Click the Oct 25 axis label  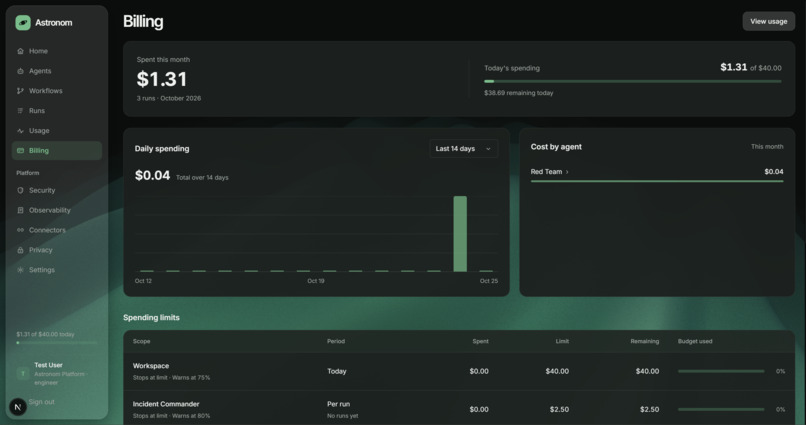pyautogui.click(x=488, y=281)
